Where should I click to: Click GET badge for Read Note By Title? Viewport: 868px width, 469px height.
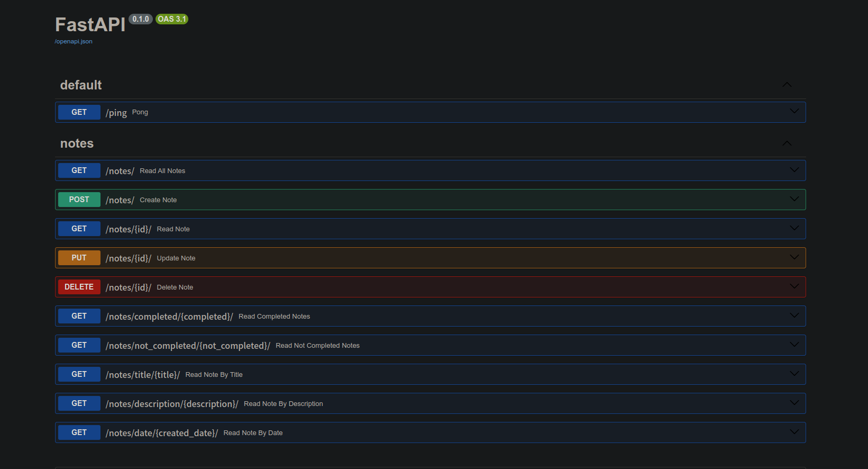[x=79, y=374]
